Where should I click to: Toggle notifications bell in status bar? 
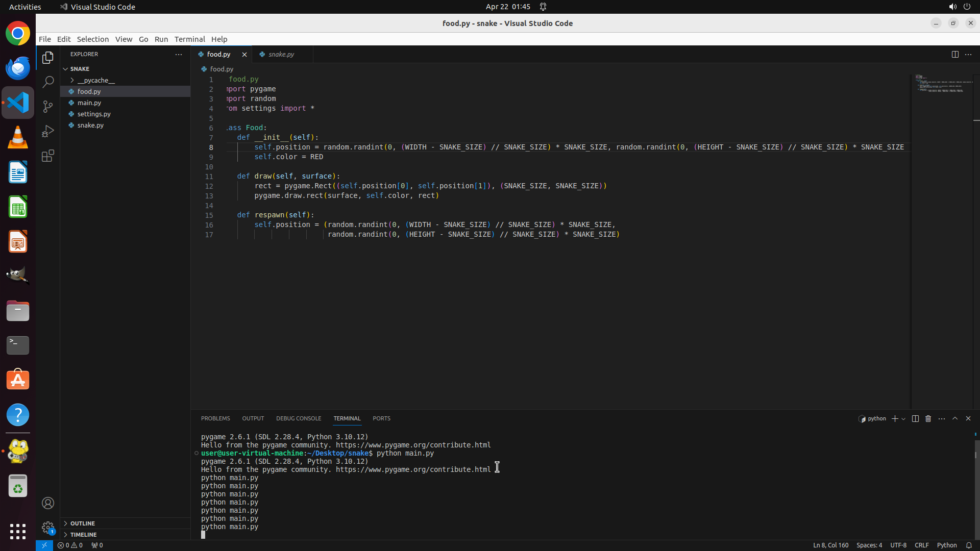tap(969, 545)
